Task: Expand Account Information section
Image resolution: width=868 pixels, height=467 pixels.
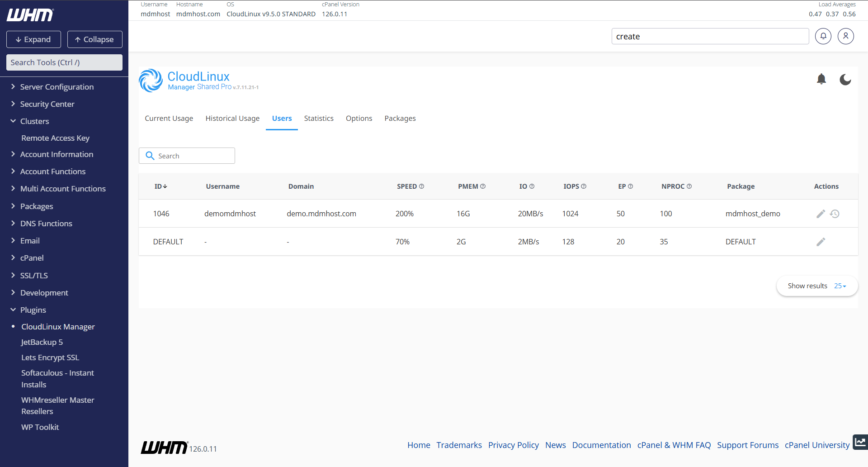Action: pos(52,154)
